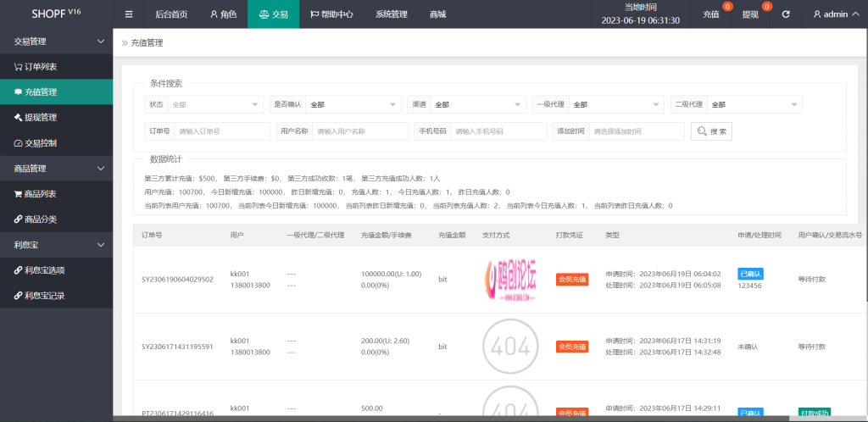
Task: Click the 支付方式 column header
Action: (x=496, y=235)
